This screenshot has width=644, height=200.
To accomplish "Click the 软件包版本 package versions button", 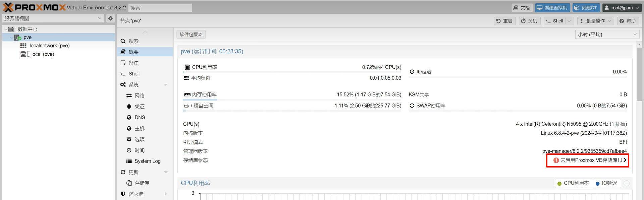I will (x=191, y=35).
